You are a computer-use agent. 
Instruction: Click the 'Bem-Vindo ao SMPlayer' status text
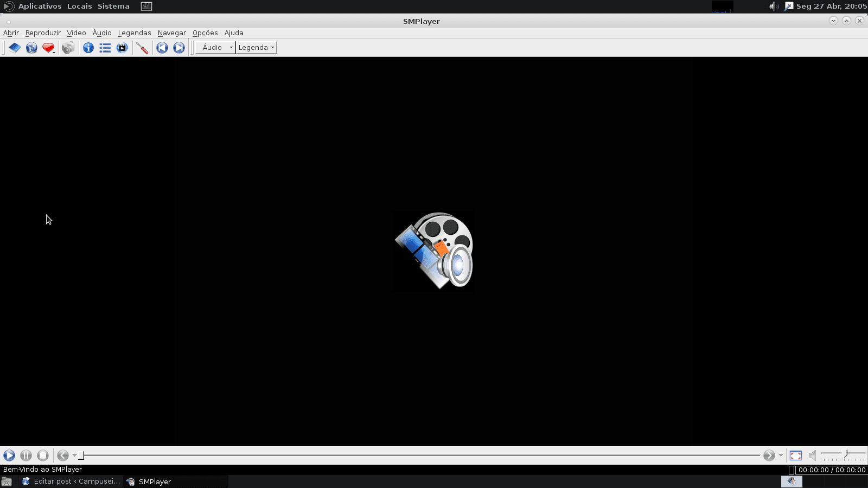pos(42,470)
